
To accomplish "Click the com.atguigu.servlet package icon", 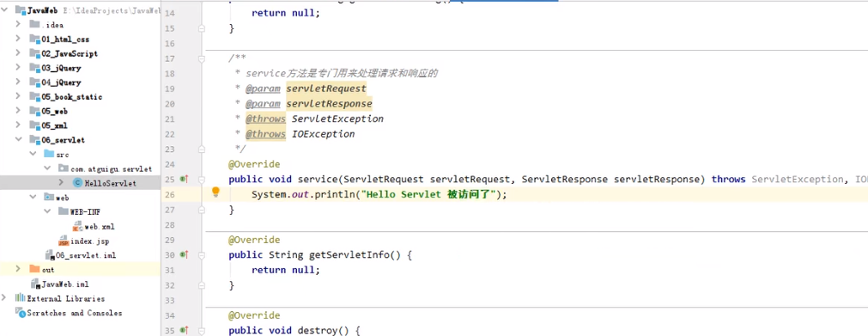I will (64, 168).
